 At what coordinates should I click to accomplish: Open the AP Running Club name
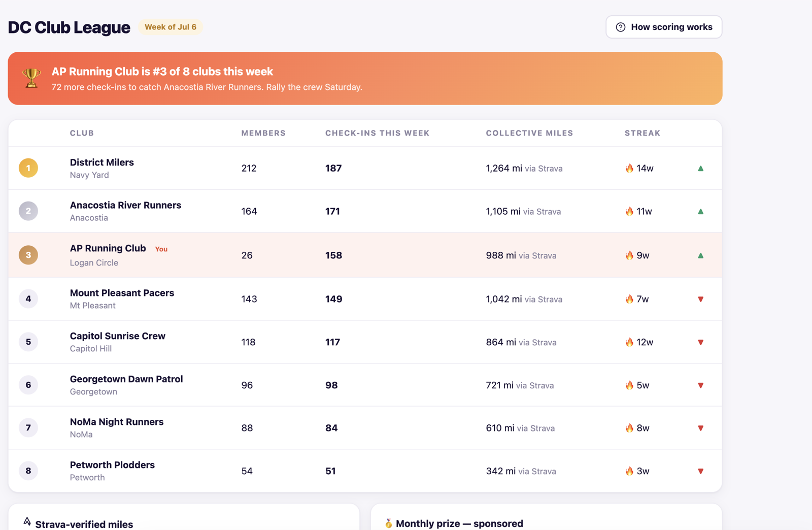(x=108, y=248)
